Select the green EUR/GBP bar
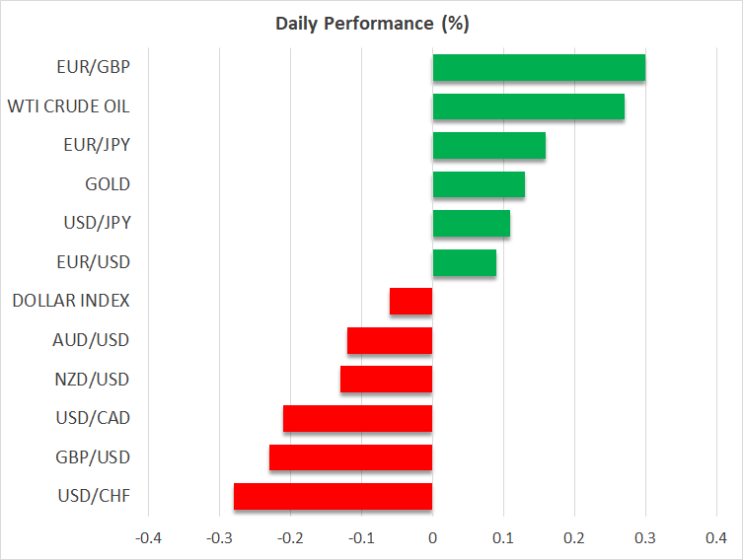This screenshot has width=743, height=560. [x=539, y=68]
